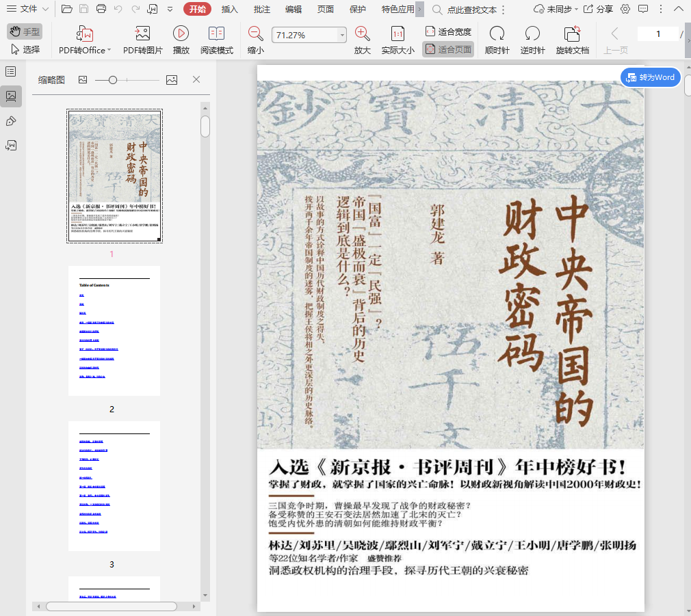
Task: Toggle 适合页面 fit page mode
Action: 448,49
